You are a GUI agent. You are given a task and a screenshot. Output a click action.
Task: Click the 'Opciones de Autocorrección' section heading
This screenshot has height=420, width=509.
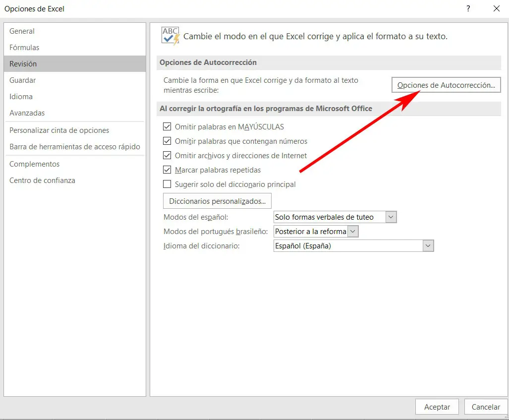(208, 62)
